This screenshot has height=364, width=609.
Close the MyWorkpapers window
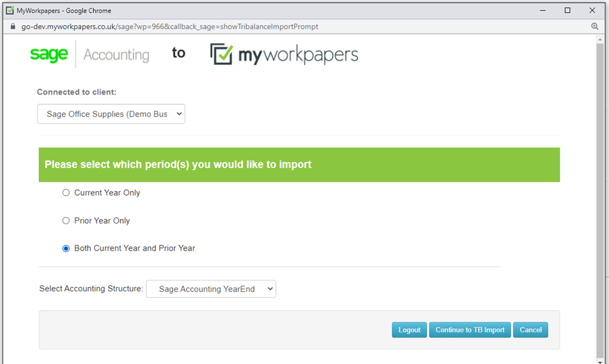coord(592,10)
